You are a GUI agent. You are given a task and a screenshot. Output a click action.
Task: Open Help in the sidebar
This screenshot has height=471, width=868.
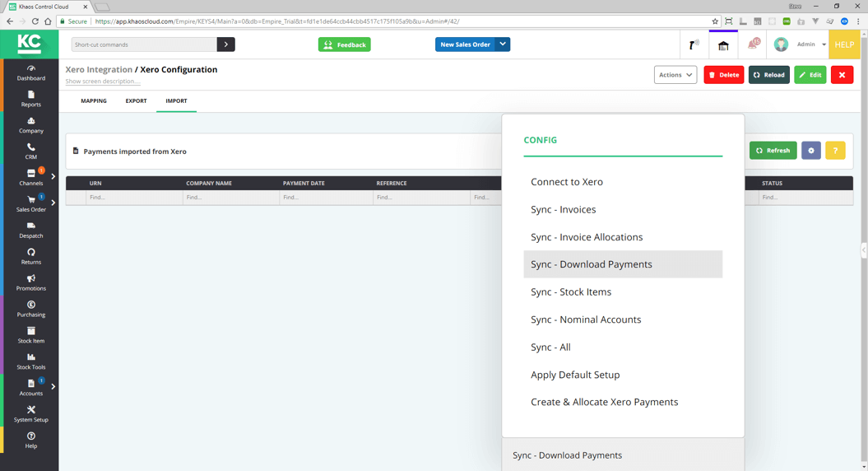click(31, 441)
